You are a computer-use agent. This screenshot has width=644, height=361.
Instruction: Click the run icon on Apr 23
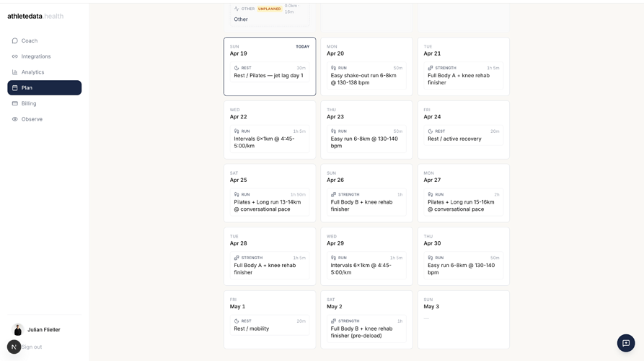[x=333, y=131]
